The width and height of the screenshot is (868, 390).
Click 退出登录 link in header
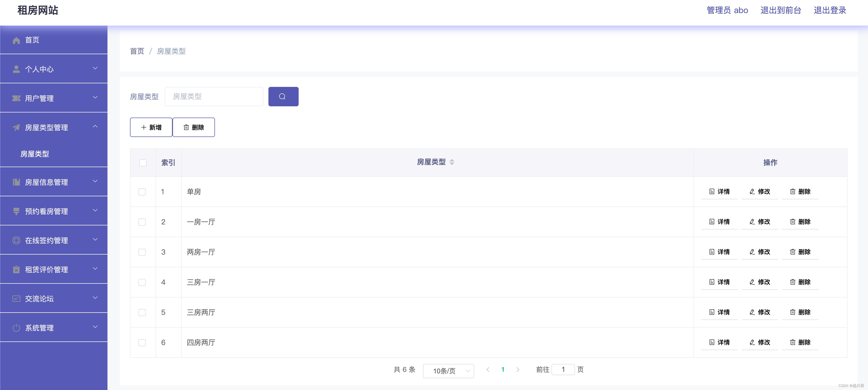click(830, 10)
